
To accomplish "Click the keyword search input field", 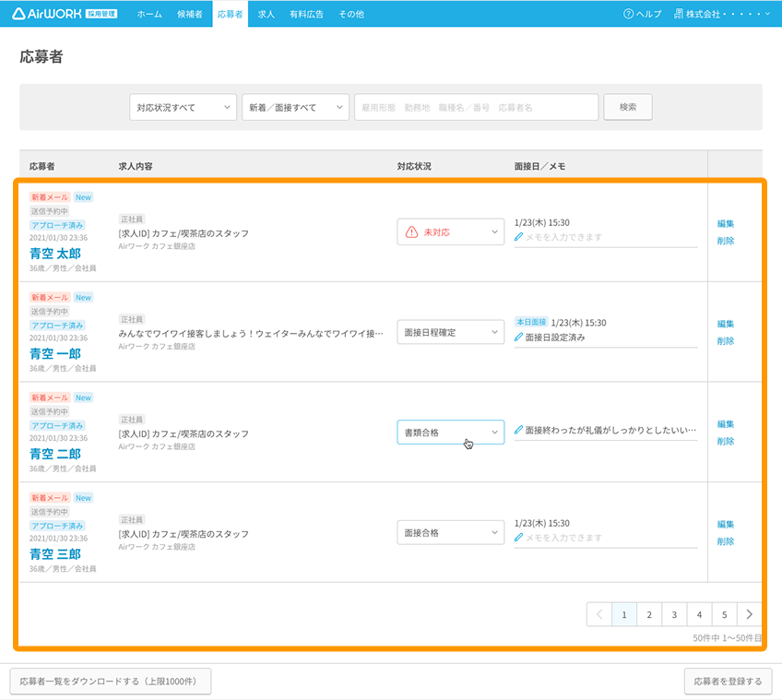I will 476,107.
